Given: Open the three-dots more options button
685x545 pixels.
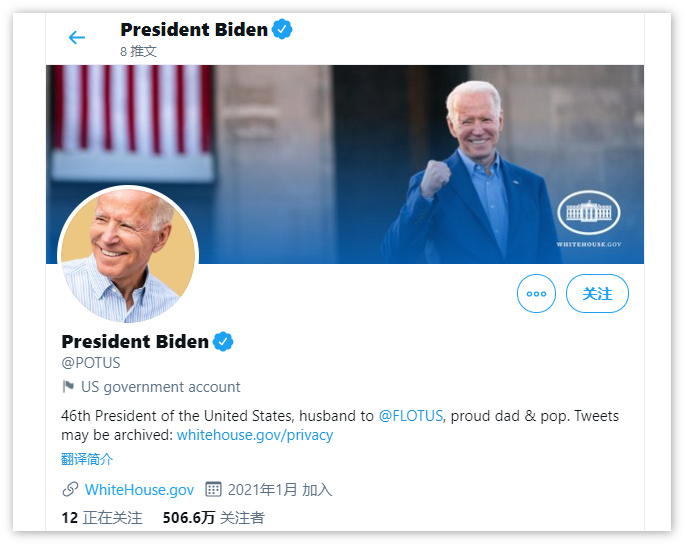Looking at the screenshot, I should click(536, 293).
